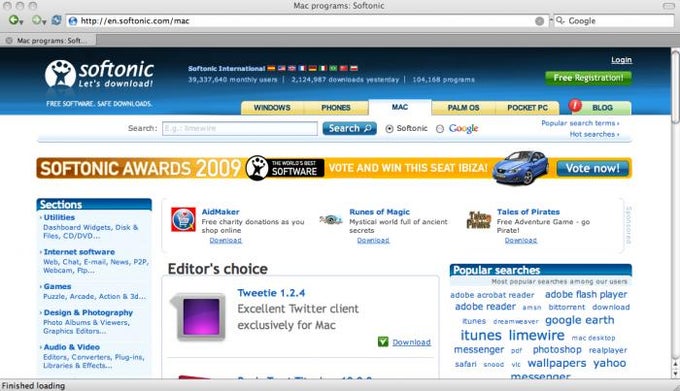
Task: Click the Tales of Pirates icon
Action: pos(479,220)
